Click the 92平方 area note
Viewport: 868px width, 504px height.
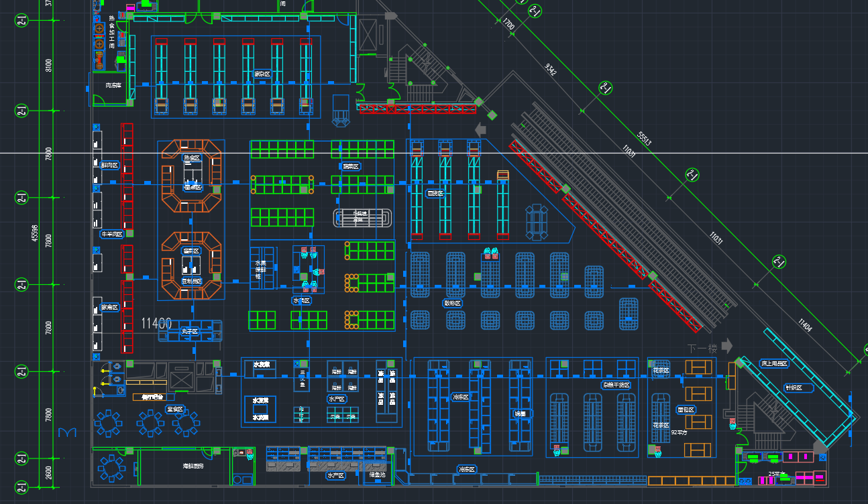coord(680,433)
